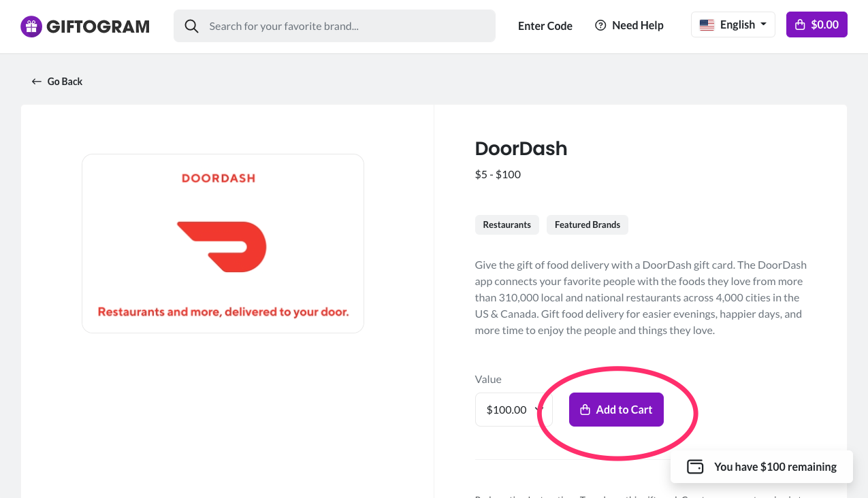Open the $0.00 cart button

coord(816,25)
